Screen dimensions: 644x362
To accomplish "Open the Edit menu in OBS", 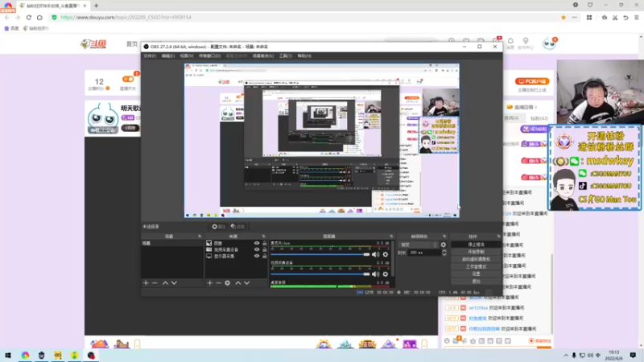I will pyautogui.click(x=168, y=56).
